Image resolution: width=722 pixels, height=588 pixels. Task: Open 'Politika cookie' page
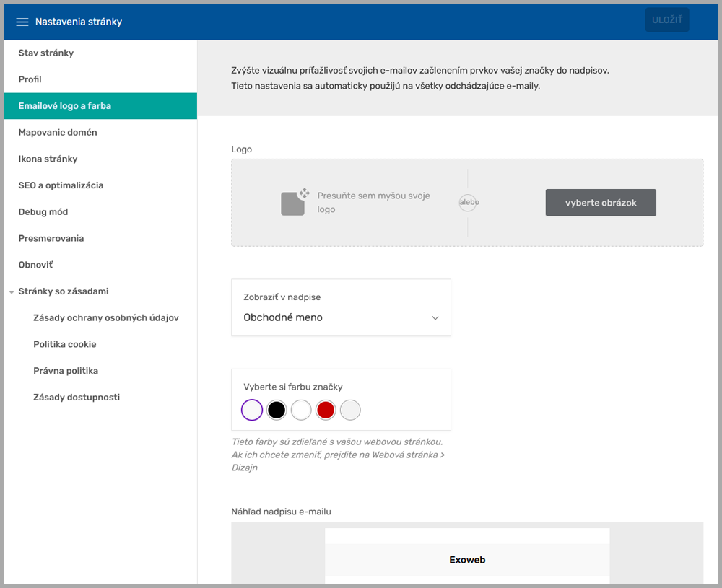click(x=65, y=344)
